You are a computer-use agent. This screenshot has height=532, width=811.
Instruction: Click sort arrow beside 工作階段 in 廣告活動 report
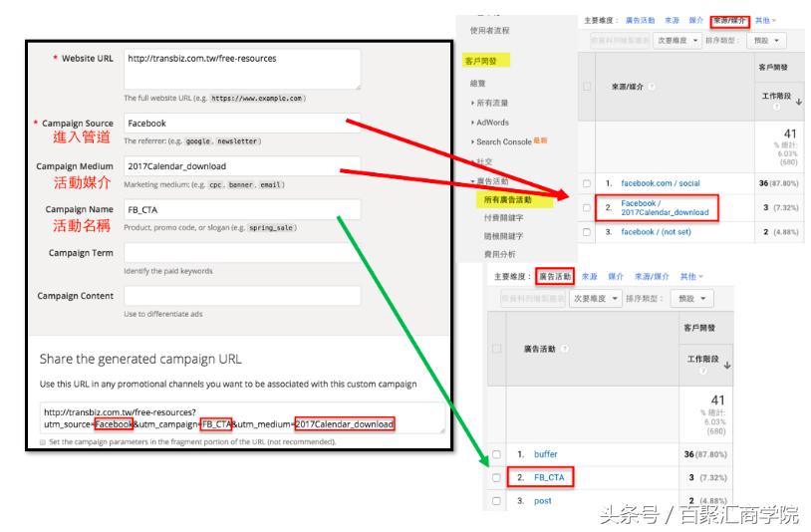click(727, 366)
